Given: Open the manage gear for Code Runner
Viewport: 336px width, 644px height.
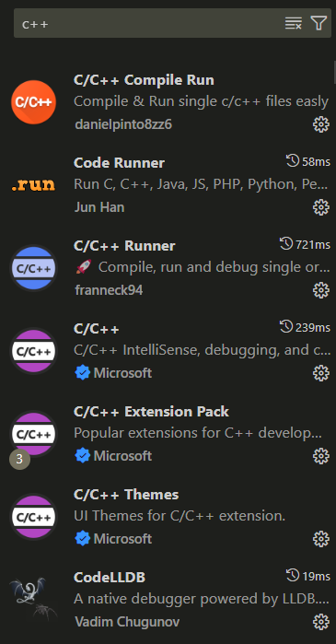Looking at the screenshot, I should (x=321, y=207).
